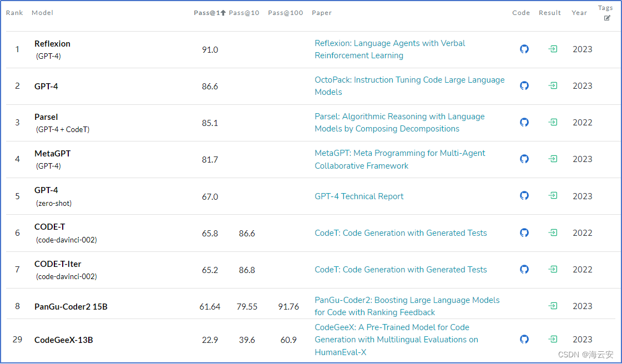The image size is (622, 364).
Task: Click the Year column header
Action: [x=579, y=13]
